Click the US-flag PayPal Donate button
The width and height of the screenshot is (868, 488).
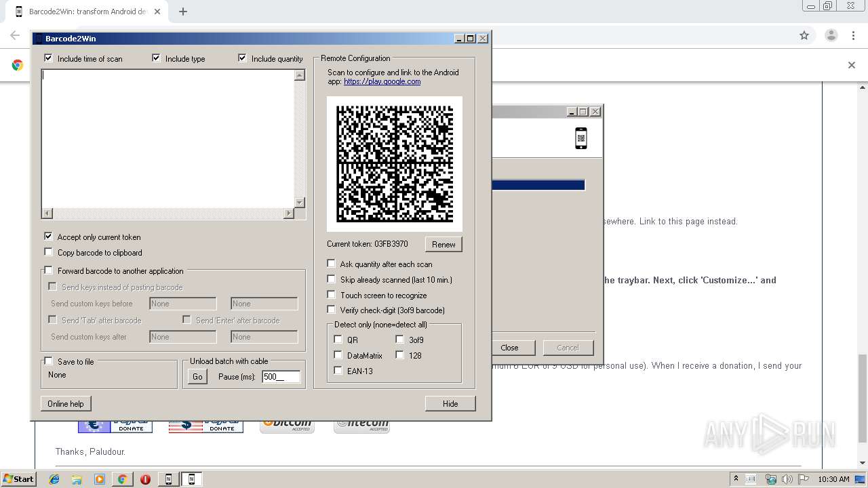[x=205, y=426]
